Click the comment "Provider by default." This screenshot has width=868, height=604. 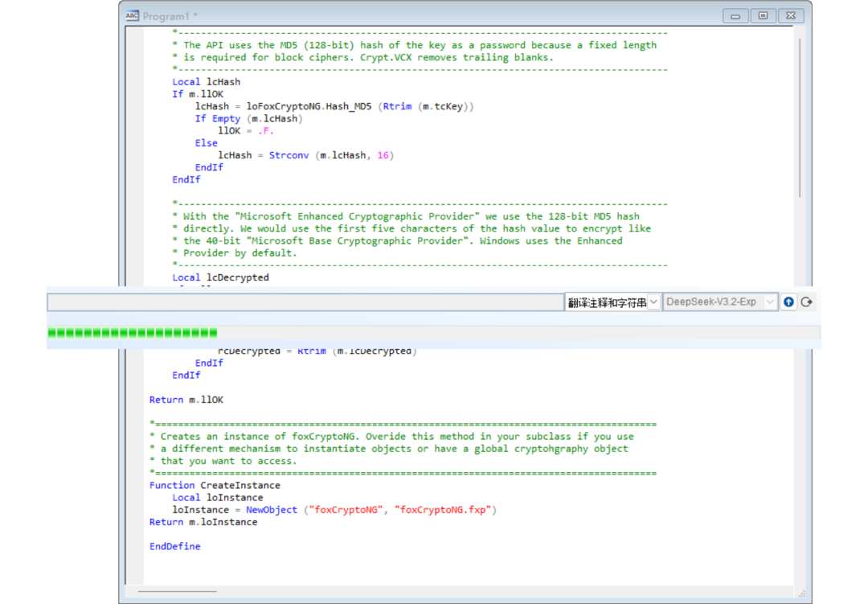click(x=235, y=253)
